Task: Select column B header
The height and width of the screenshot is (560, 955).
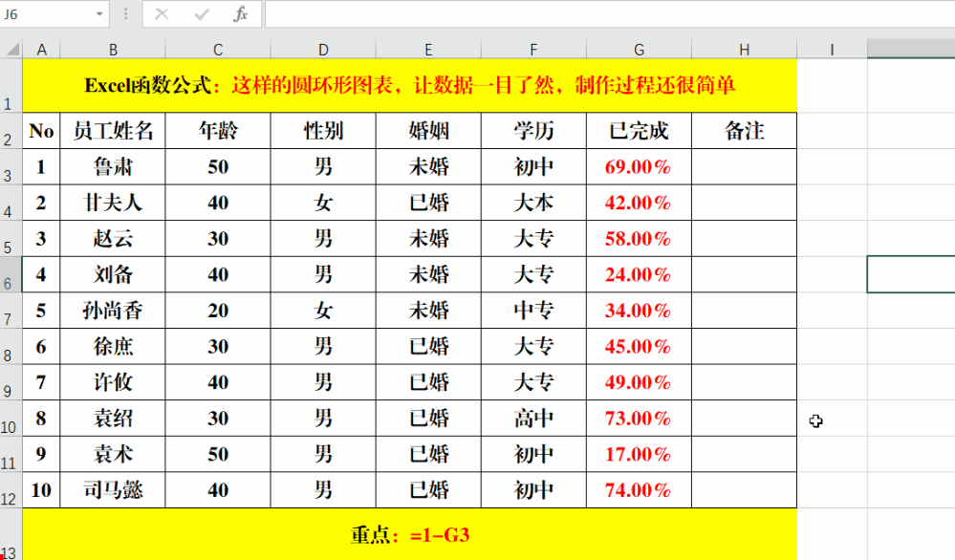Action: click(x=113, y=50)
